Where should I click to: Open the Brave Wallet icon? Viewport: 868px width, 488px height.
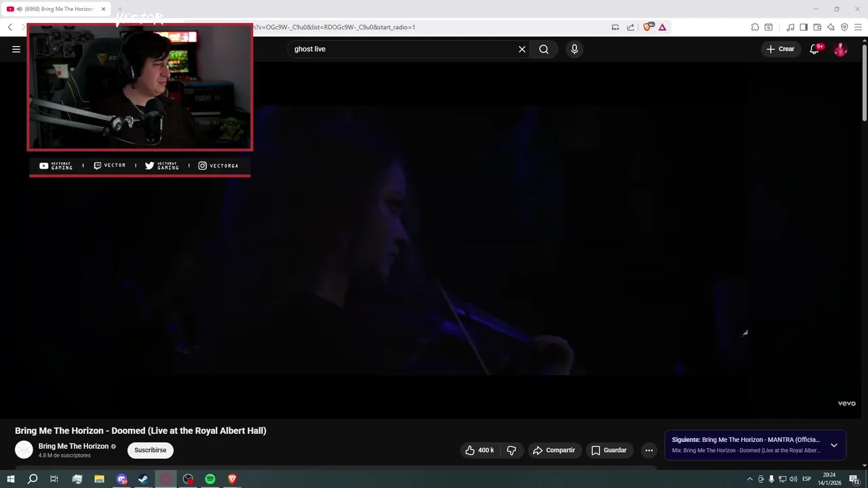coord(817,27)
